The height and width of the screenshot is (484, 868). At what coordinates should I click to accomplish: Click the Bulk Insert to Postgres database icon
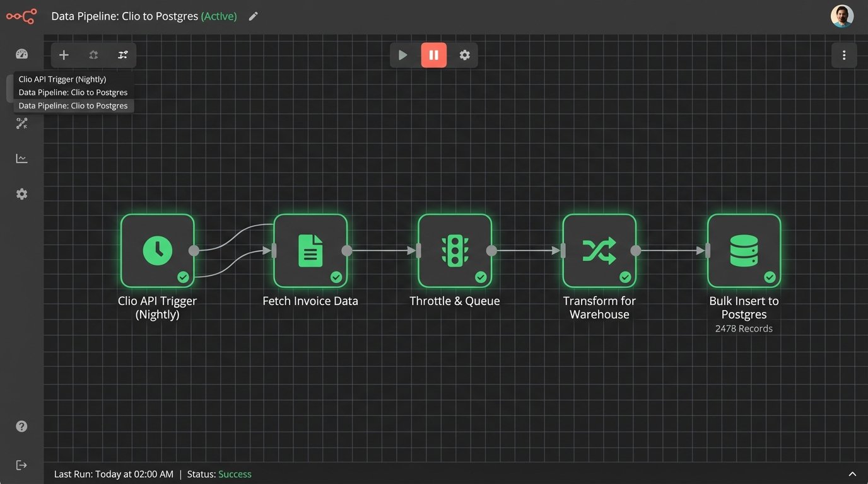pos(744,250)
